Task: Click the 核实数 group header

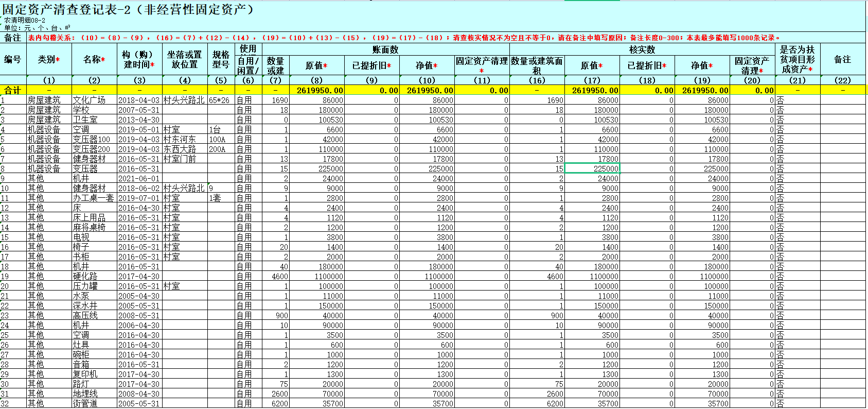Action: click(642, 49)
